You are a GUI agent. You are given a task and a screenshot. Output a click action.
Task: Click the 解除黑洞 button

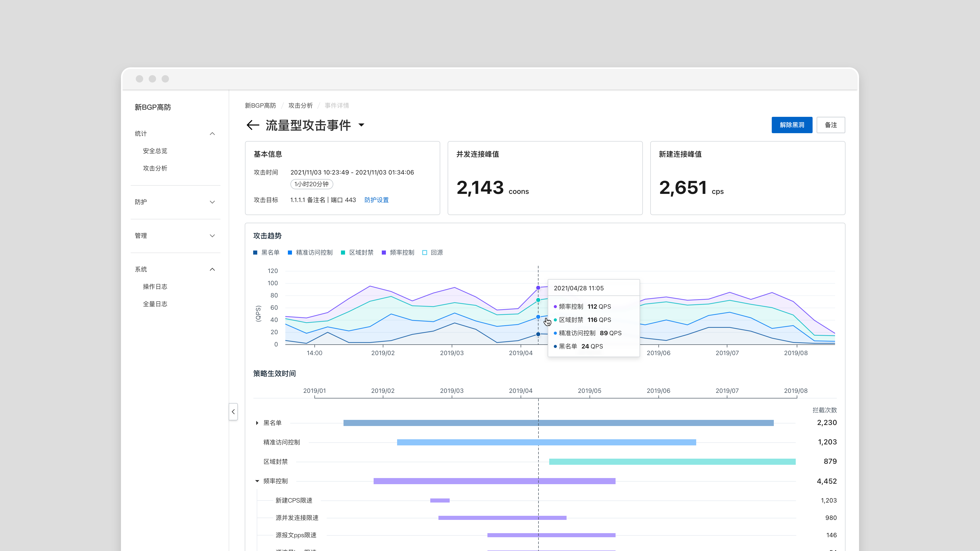[x=792, y=125]
